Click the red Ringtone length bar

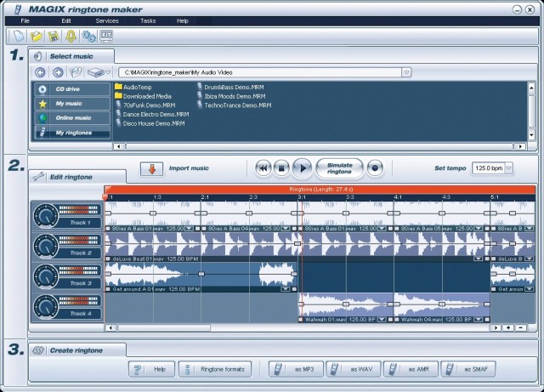pyautogui.click(x=320, y=190)
